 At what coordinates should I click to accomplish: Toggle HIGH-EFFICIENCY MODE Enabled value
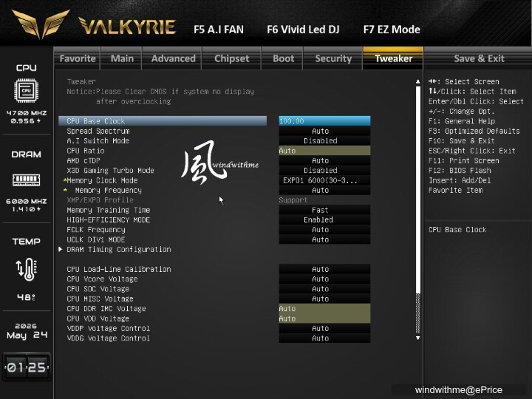coord(324,220)
